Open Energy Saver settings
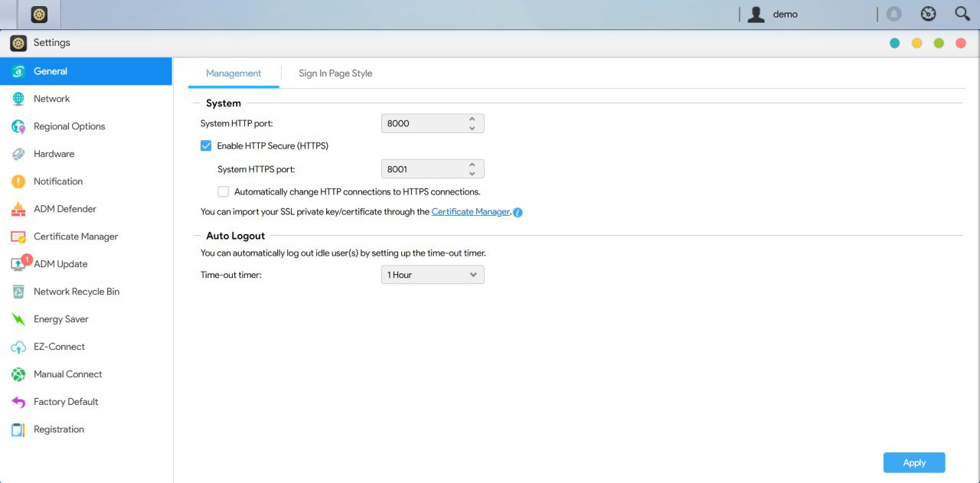Screen dimensions: 980x483 60,319
